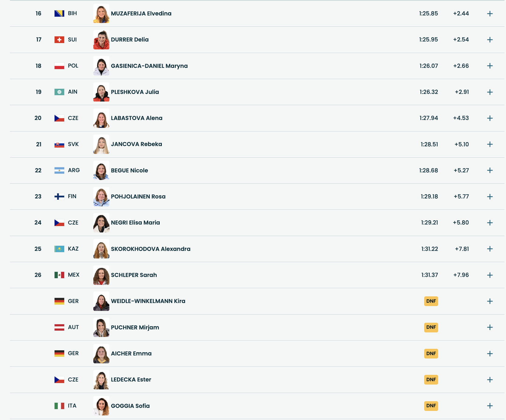Image resolution: width=506 pixels, height=420 pixels.
Task: Click Switzerland flag icon beside SUI
Action: click(59, 40)
